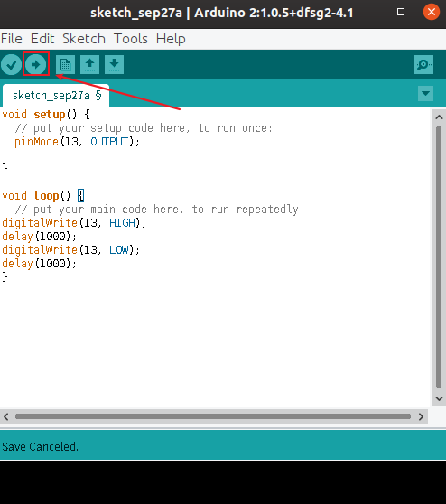
Task: Open the Serial Monitor magnifier icon
Action: (x=423, y=65)
